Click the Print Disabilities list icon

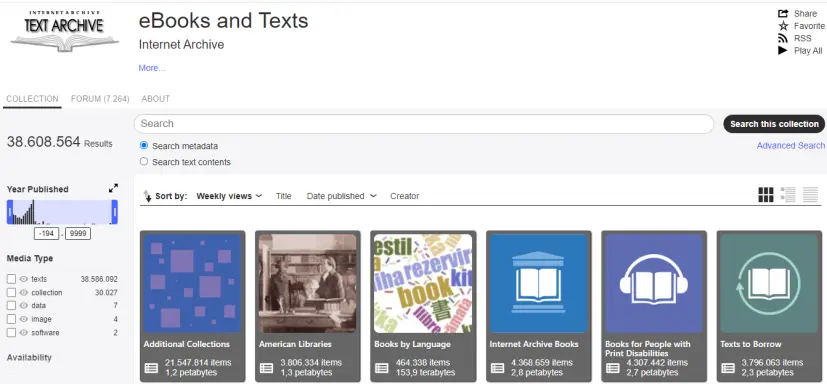(612, 368)
